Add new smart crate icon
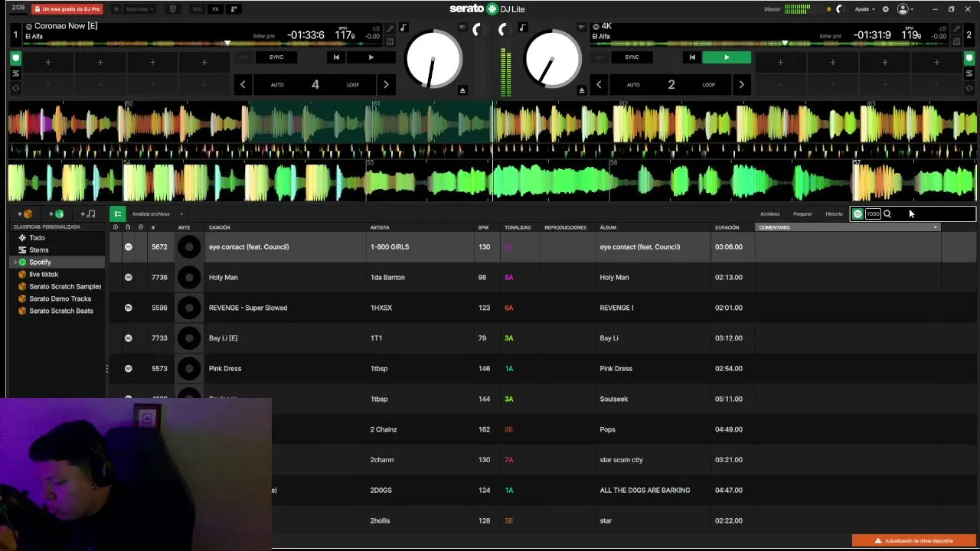980x551 pixels. (x=57, y=214)
